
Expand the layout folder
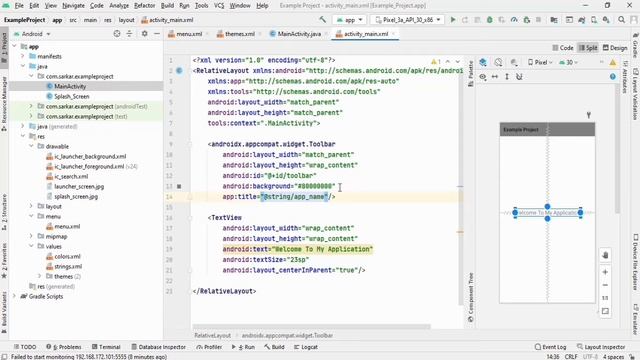point(31,206)
